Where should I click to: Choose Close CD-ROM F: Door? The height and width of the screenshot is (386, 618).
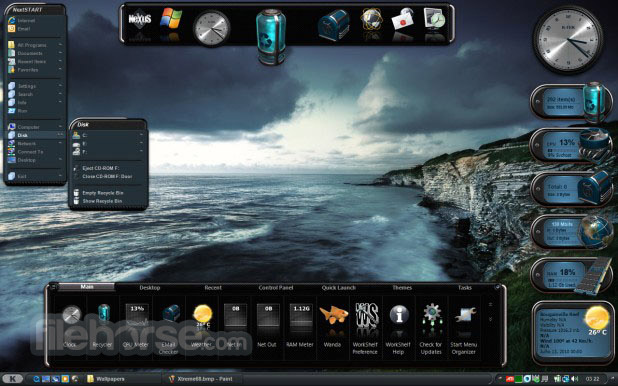click(x=108, y=176)
